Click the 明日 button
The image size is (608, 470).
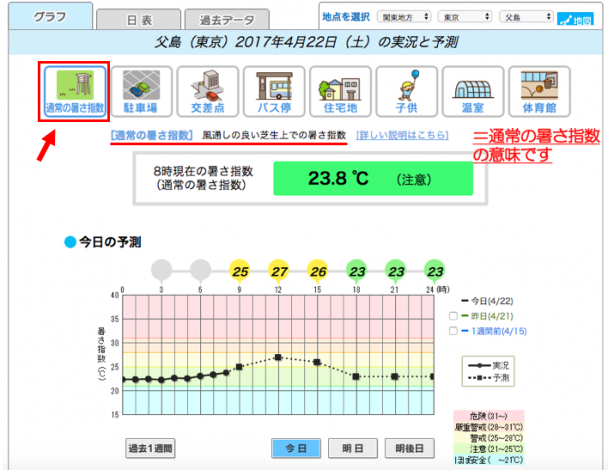click(353, 448)
